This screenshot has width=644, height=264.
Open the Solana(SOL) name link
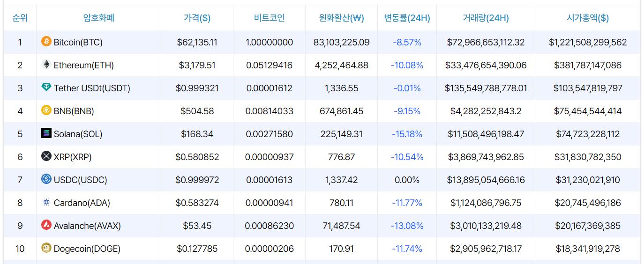point(78,134)
